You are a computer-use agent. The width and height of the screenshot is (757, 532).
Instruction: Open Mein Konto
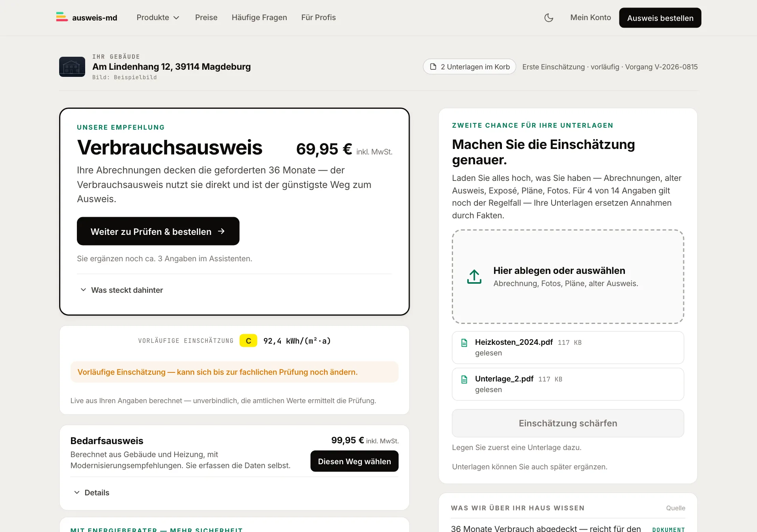[591, 18]
